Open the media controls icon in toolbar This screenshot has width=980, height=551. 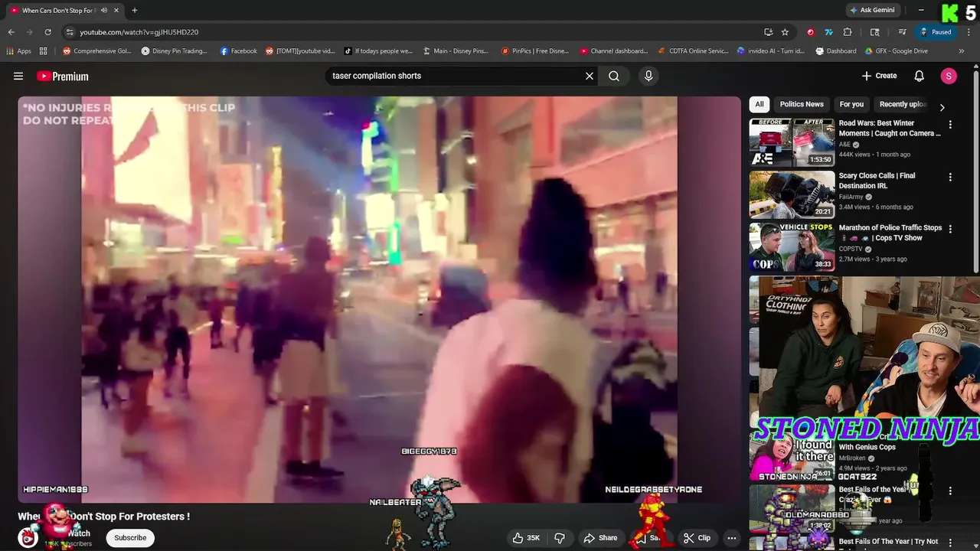[903, 32]
